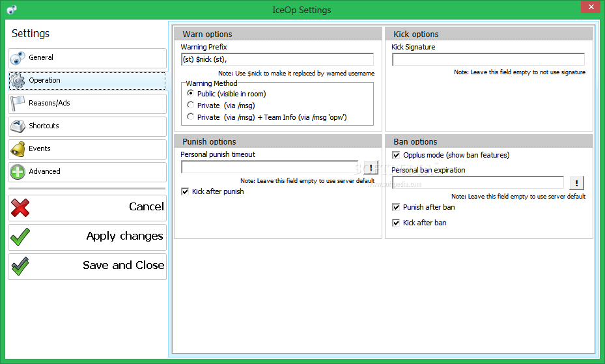Click the Kick options heading
605x364 pixels.
[416, 35]
